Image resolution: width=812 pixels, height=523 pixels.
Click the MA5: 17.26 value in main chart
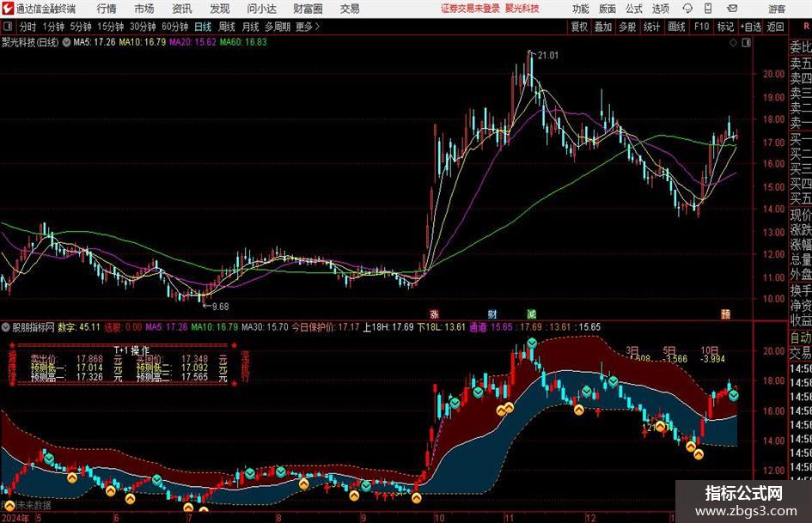tap(95, 42)
